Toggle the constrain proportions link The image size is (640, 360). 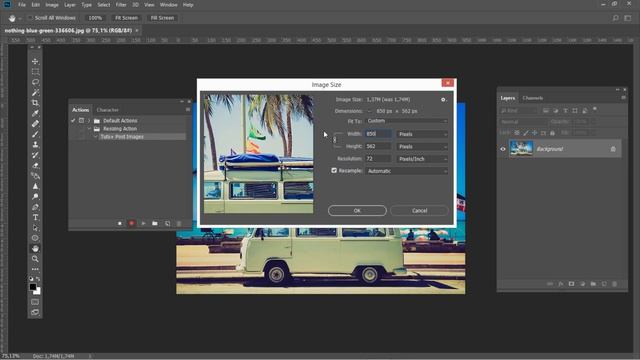pyautogui.click(x=335, y=140)
